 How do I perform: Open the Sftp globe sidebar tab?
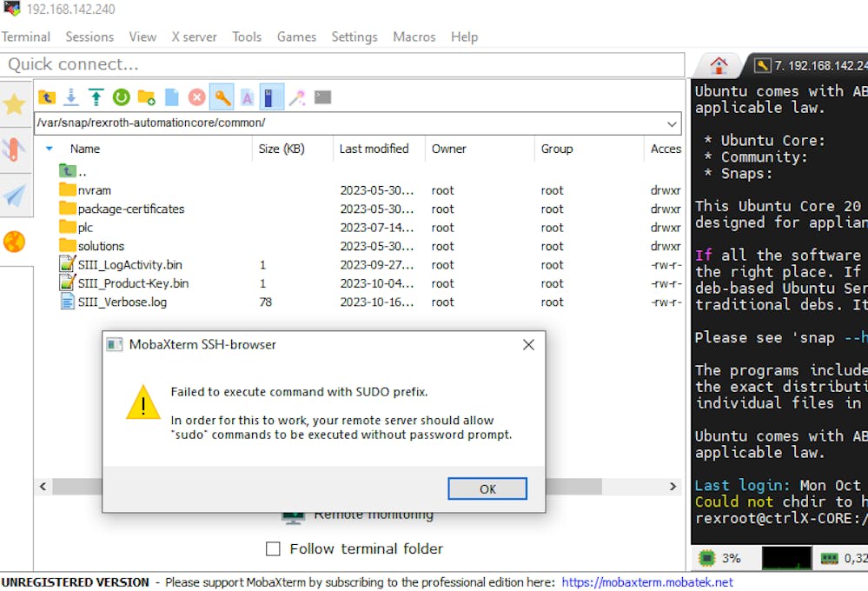[x=15, y=242]
